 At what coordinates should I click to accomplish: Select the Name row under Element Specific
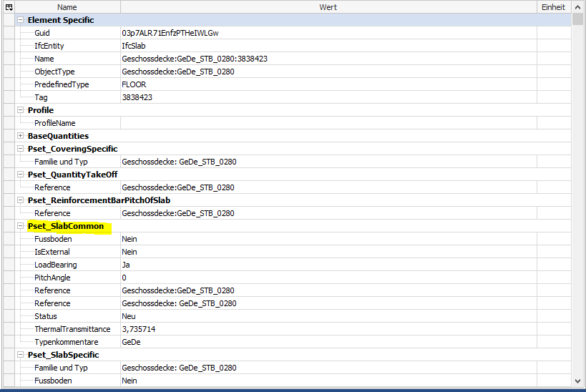[293, 59]
